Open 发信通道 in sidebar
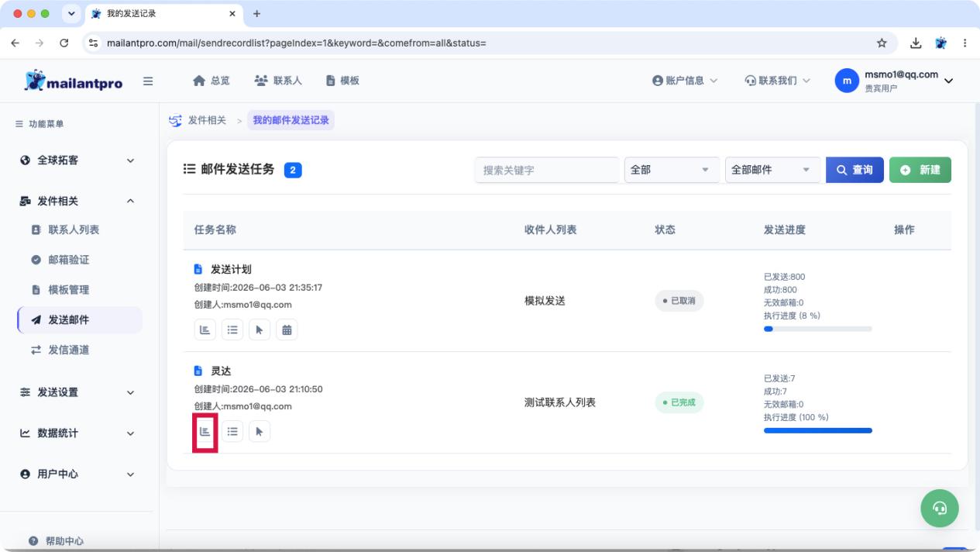 click(69, 350)
